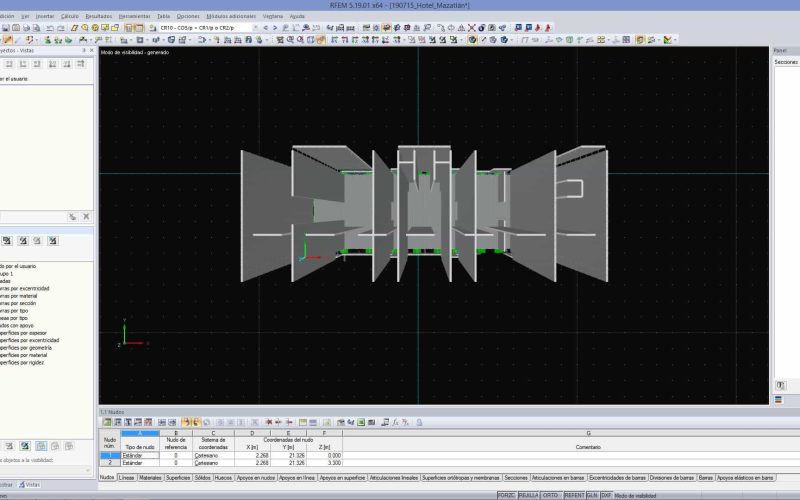
Task: Select 'Superficies por rigidez' in visibility list
Action: coord(22,362)
